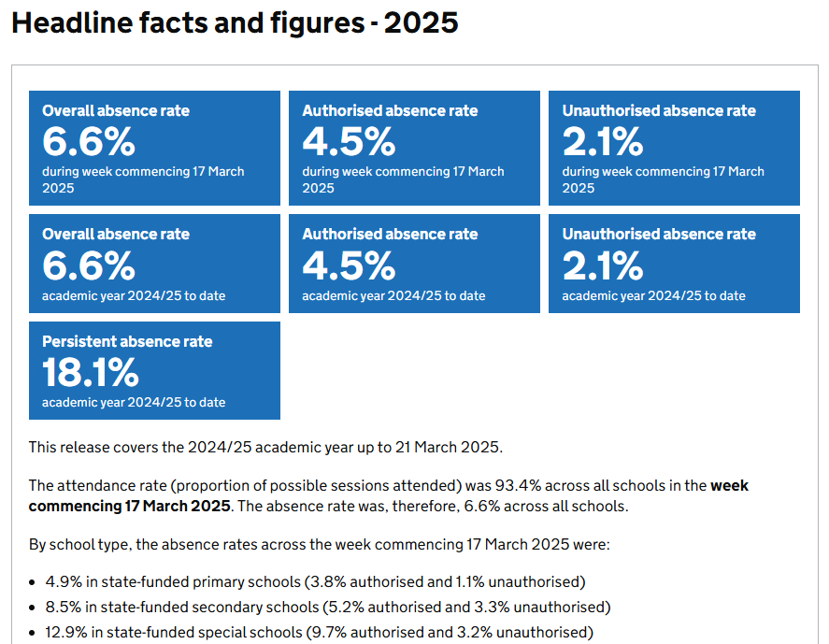Click the Unauthorised absence rate academic year tile
The width and height of the screenshot is (829, 644).
click(x=674, y=264)
